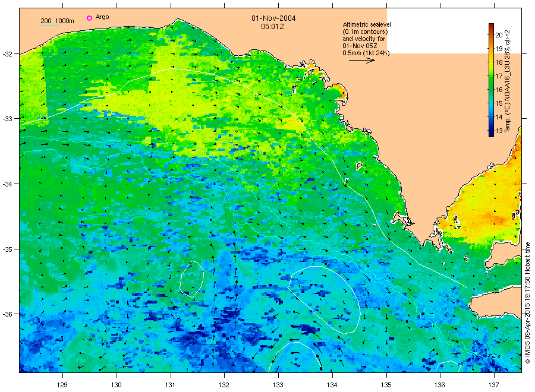Click the '13' value on color bar
This screenshot has width=535, height=392.
coord(499,131)
